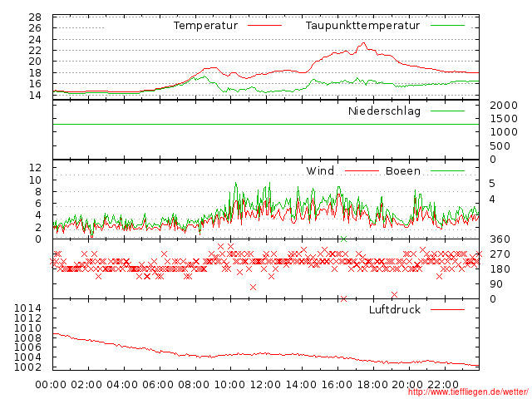Click the 28 temperature axis label
This screenshot has height=399, width=532.
pyautogui.click(x=35, y=17)
